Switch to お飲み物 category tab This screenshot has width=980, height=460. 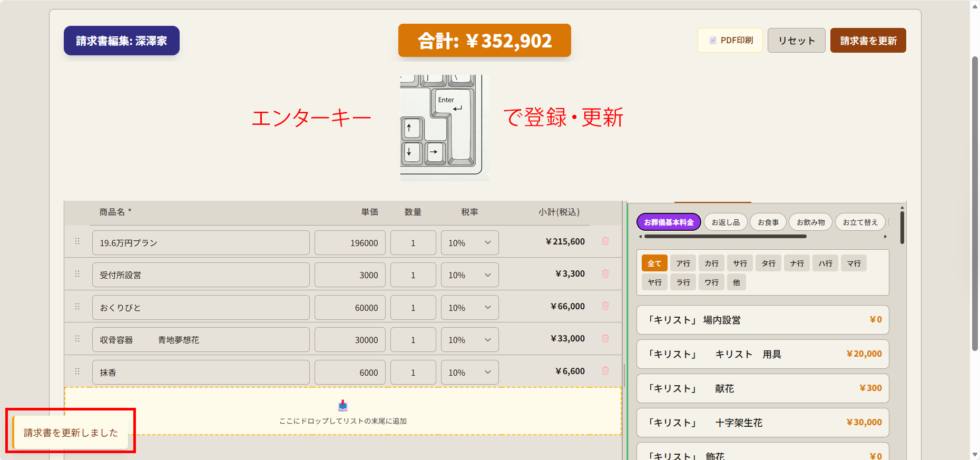point(810,222)
